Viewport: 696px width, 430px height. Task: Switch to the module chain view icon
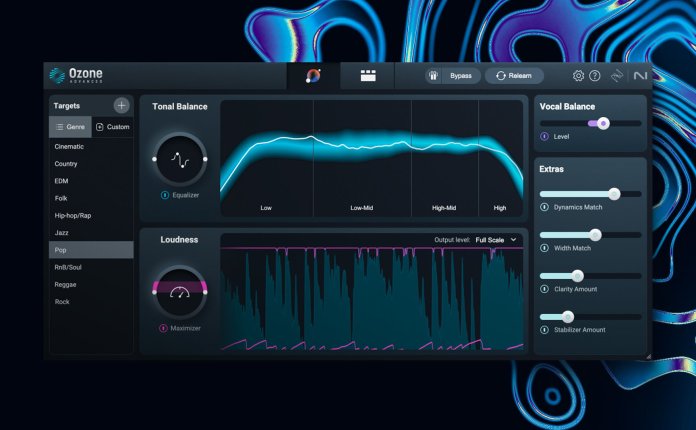click(368, 76)
